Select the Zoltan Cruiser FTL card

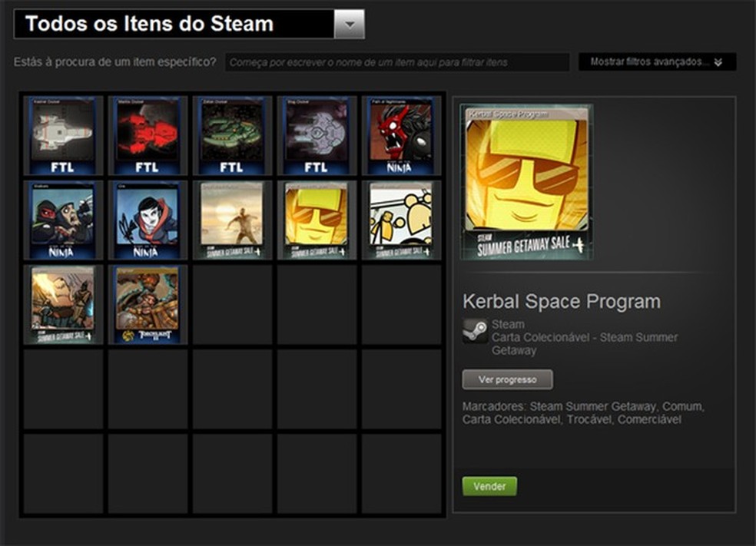(x=231, y=137)
